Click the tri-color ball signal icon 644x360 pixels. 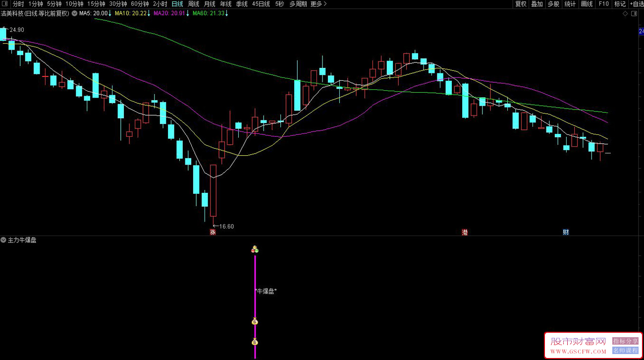(255, 249)
